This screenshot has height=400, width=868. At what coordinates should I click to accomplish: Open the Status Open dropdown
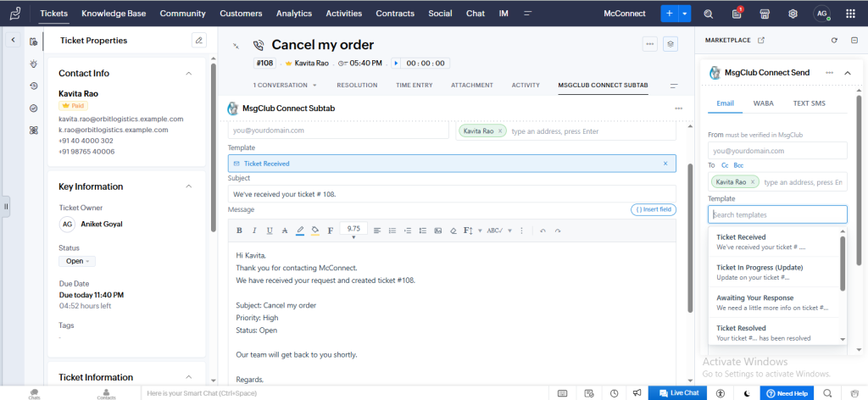coord(77,260)
